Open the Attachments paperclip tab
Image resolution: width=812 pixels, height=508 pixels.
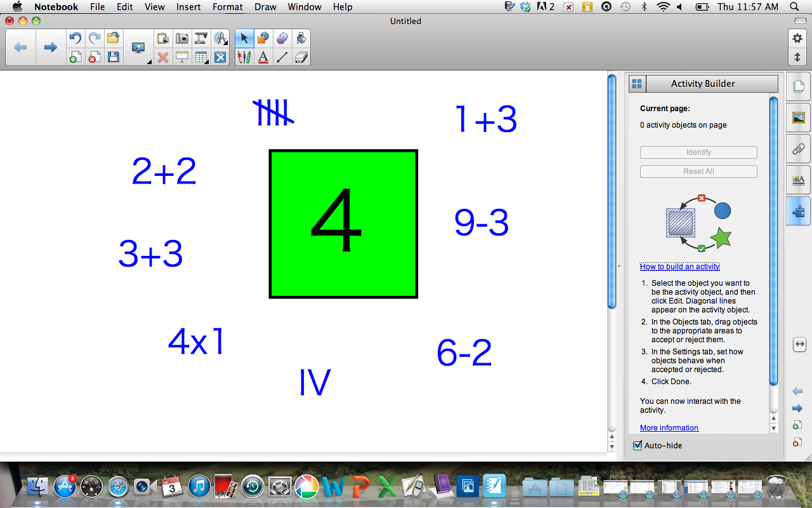pos(797,149)
